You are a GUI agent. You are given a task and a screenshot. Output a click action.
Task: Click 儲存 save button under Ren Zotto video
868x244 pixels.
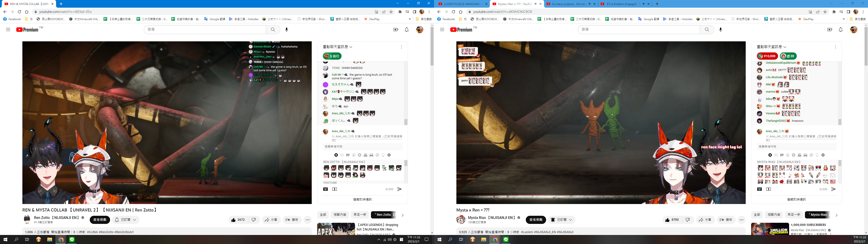point(292,220)
